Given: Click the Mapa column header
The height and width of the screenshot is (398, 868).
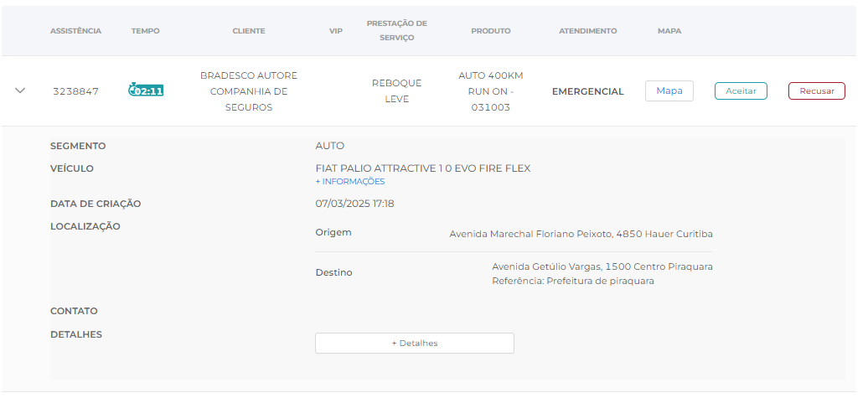Looking at the screenshot, I should click(669, 31).
